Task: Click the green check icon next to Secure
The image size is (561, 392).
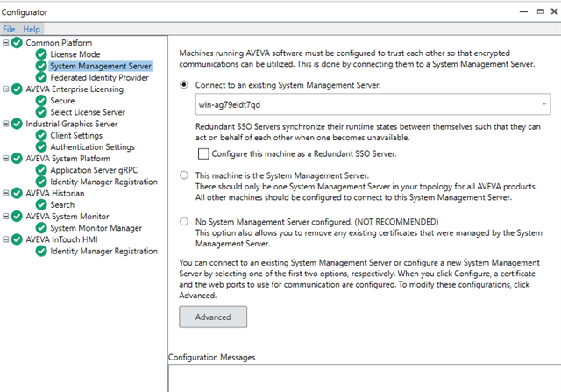Action: pyautogui.click(x=41, y=101)
